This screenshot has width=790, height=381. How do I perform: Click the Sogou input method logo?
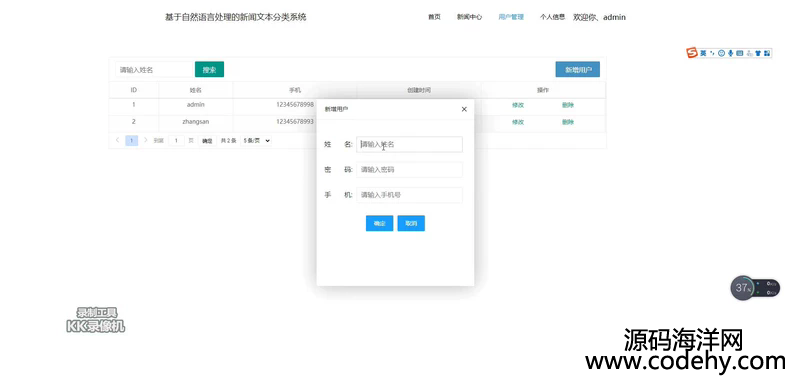692,53
